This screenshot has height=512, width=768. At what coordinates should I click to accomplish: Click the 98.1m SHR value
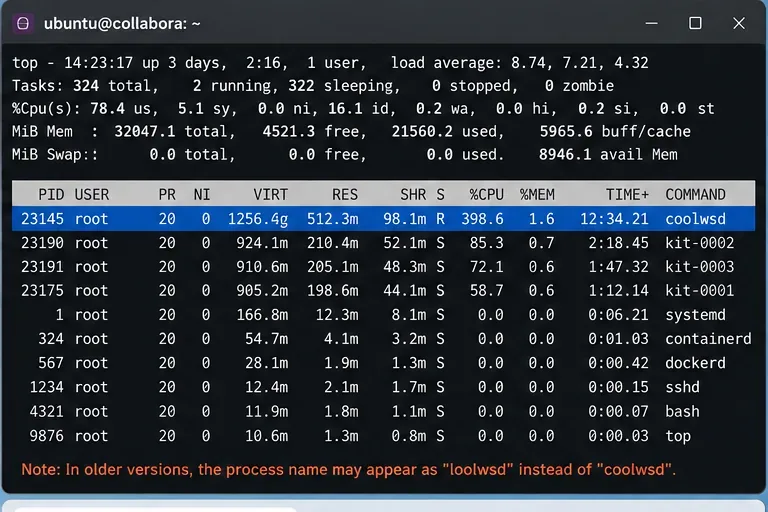(x=405, y=219)
